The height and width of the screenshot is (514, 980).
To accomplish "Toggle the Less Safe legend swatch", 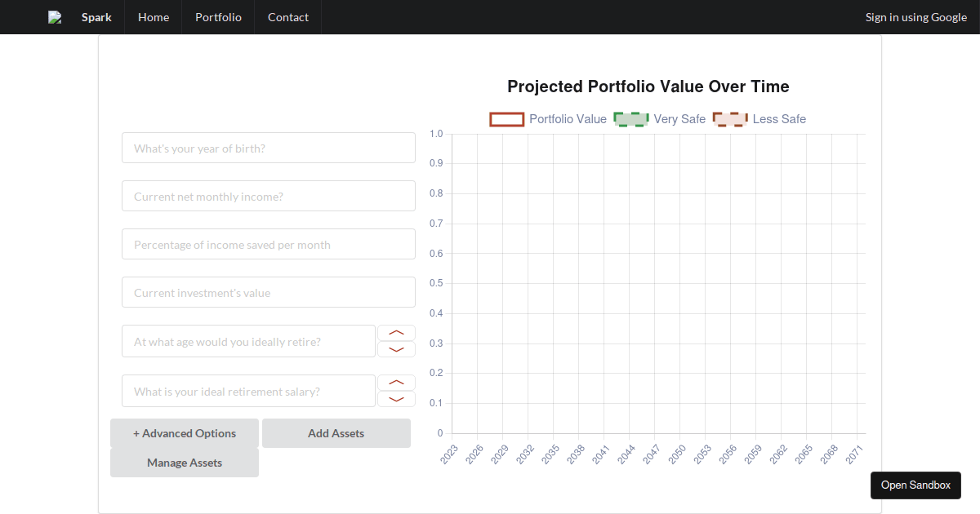I will tap(729, 119).
